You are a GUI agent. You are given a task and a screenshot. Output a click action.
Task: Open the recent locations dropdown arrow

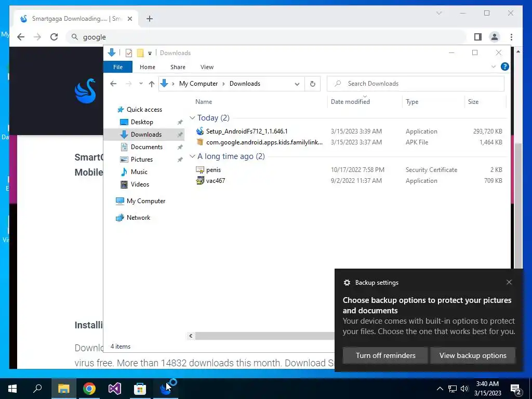coord(141,84)
